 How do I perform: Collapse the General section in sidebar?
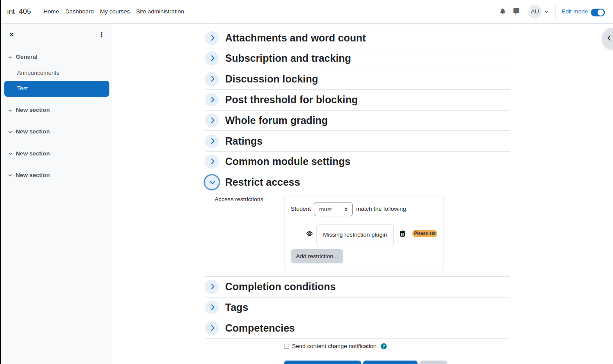[10, 57]
